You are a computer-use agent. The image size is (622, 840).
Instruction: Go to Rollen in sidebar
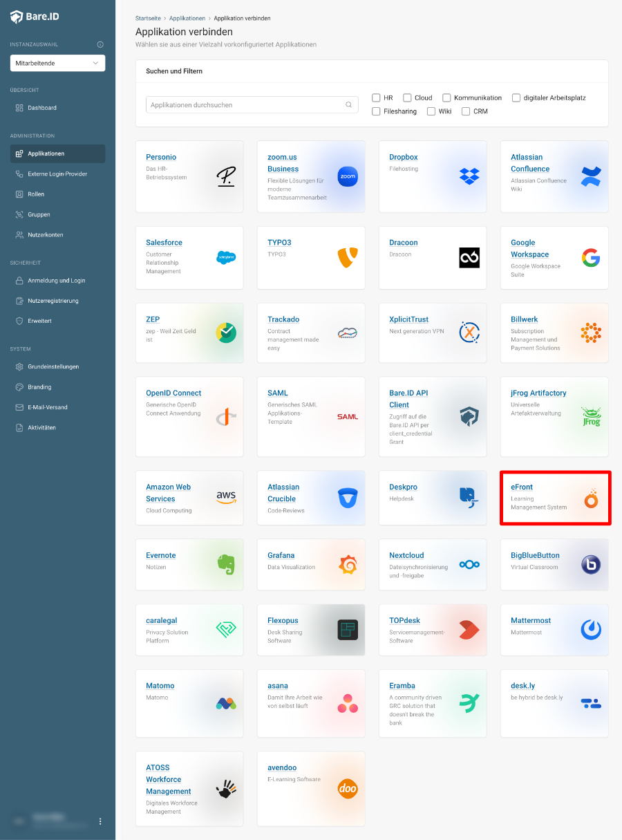(x=57, y=194)
